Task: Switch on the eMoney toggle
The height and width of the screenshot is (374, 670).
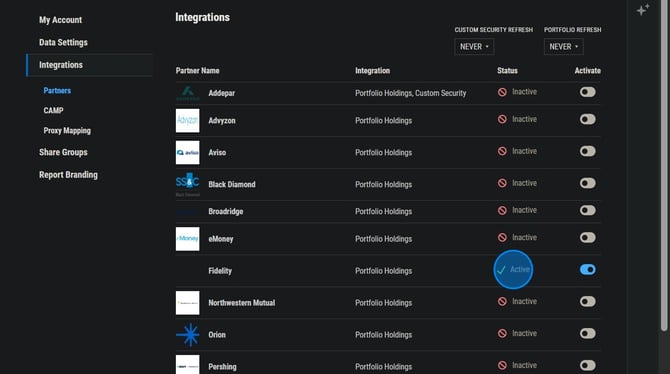Action: [588, 238]
